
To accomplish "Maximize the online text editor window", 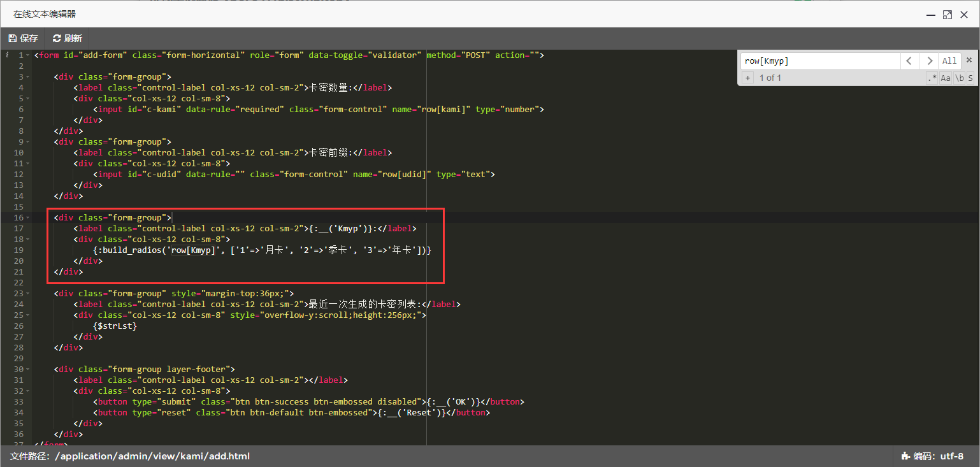I will [948, 14].
